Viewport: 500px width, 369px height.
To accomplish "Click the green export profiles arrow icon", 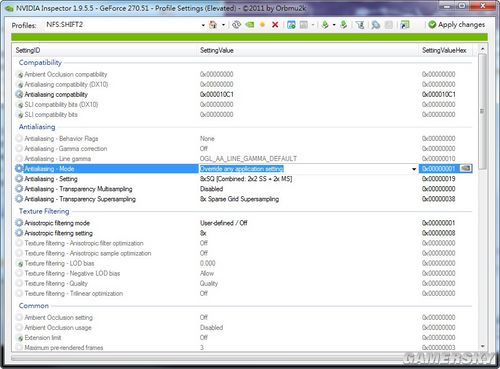I will [x=325, y=25].
